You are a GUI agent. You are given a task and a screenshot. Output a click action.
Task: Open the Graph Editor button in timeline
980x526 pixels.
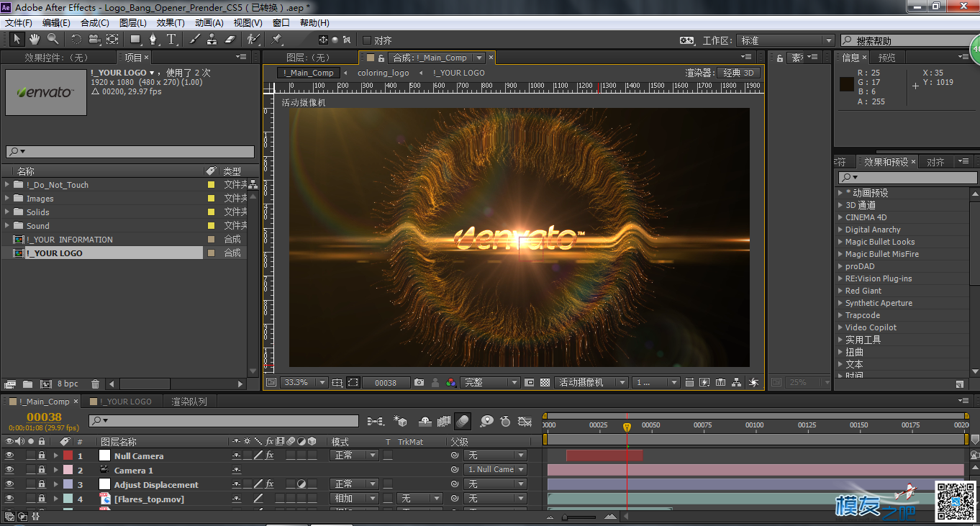tap(525, 421)
